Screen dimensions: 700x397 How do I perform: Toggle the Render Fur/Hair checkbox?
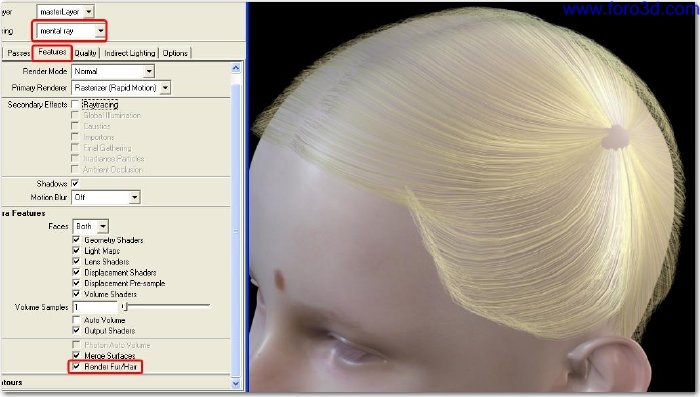76,367
